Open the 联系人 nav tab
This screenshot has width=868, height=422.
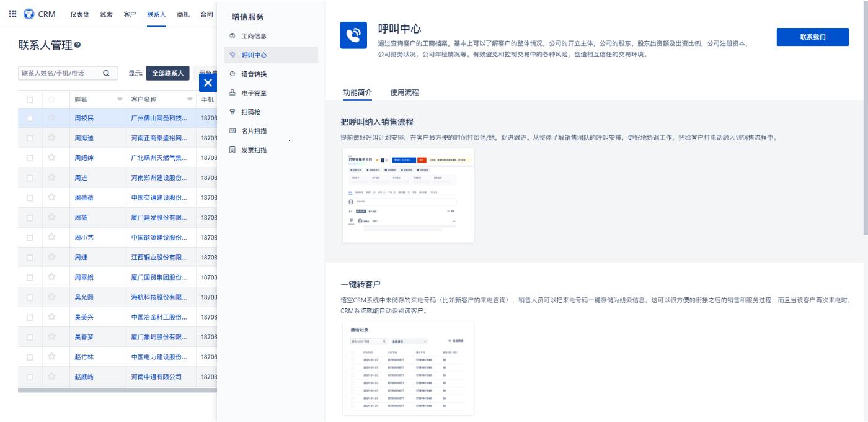pos(156,14)
